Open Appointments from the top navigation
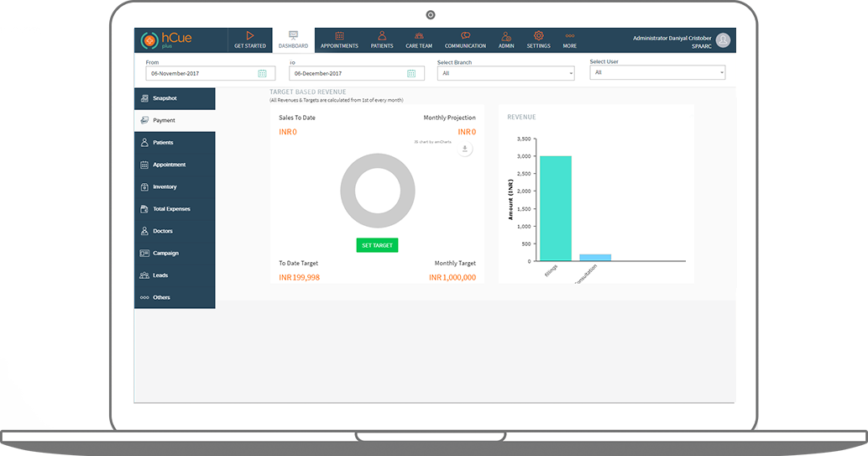 click(x=339, y=40)
